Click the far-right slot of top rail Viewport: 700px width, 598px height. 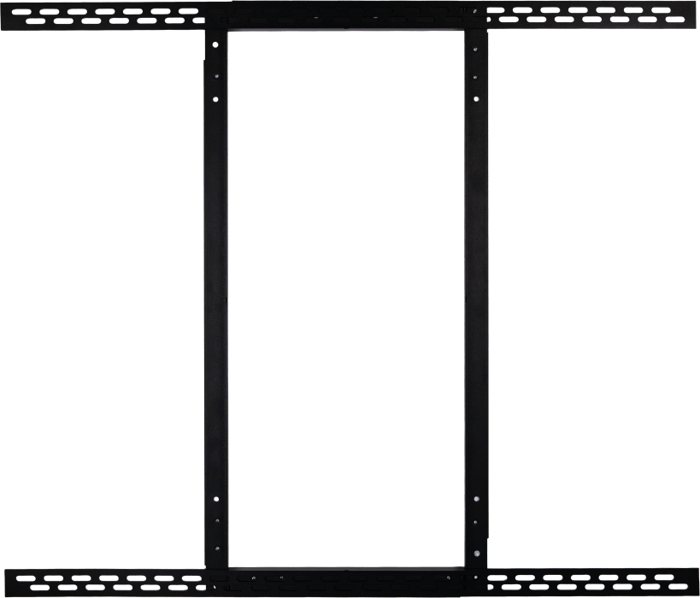(x=675, y=20)
